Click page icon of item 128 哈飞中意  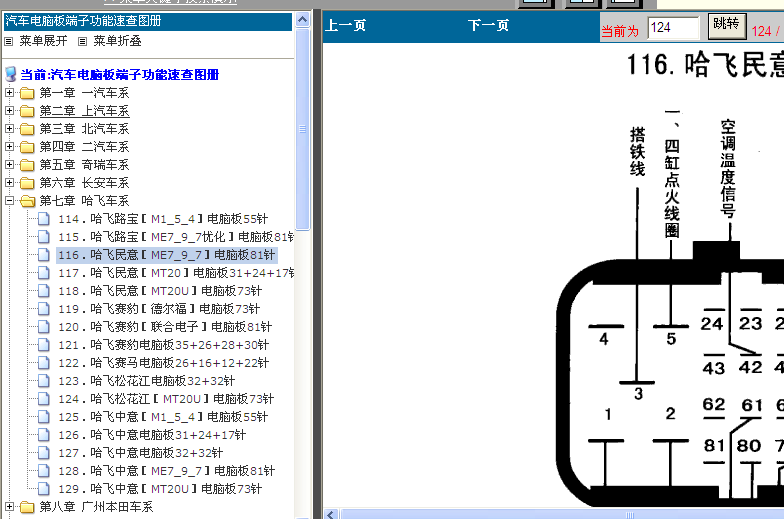point(44,470)
